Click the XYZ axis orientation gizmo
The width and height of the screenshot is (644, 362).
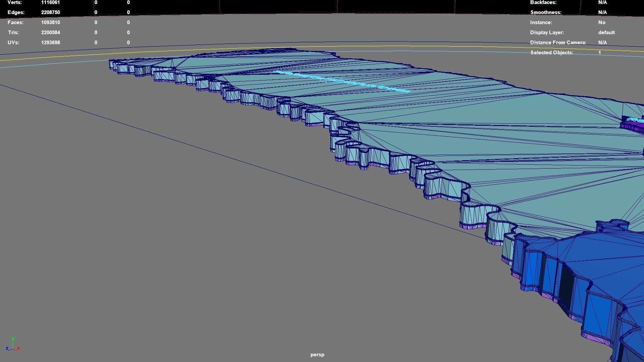(x=13, y=345)
